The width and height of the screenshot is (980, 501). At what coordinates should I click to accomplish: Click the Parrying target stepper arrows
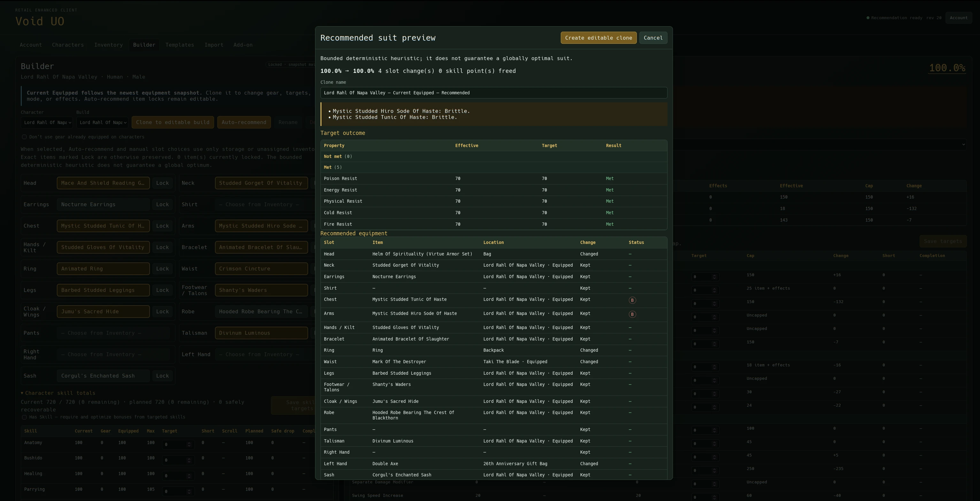pos(189,491)
